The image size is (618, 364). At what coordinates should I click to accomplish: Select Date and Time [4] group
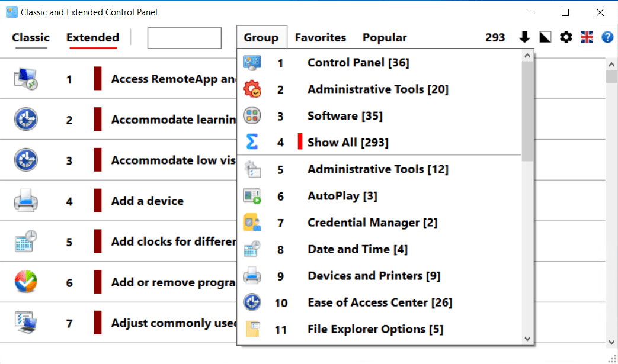pyautogui.click(x=357, y=249)
